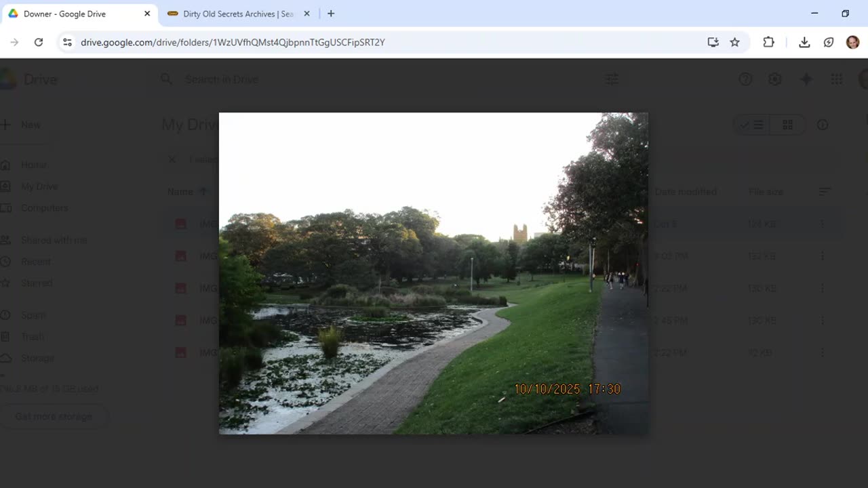The height and width of the screenshot is (488, 868).
Task: Open the Spam folder
Action: click(33, 315)
